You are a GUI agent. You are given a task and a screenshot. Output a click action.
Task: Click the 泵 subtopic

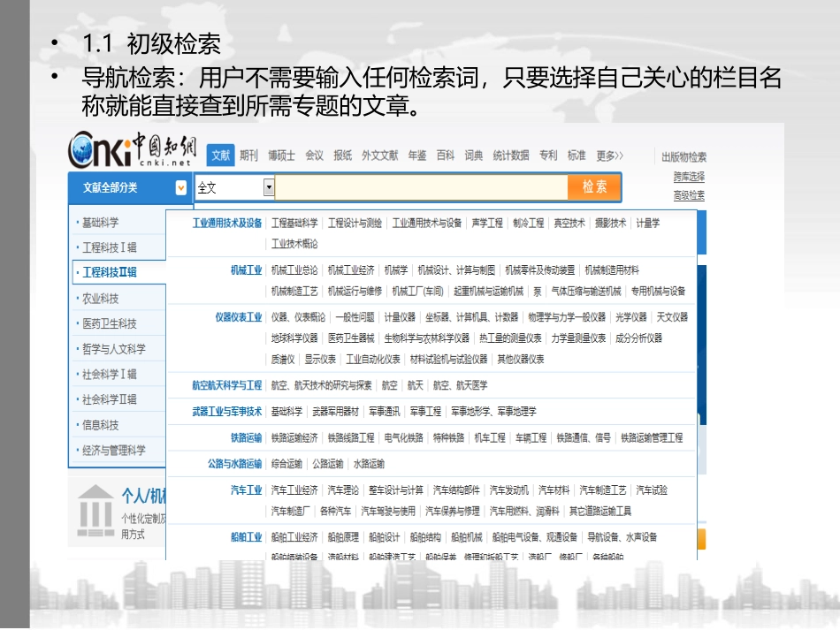pos(538,292)
